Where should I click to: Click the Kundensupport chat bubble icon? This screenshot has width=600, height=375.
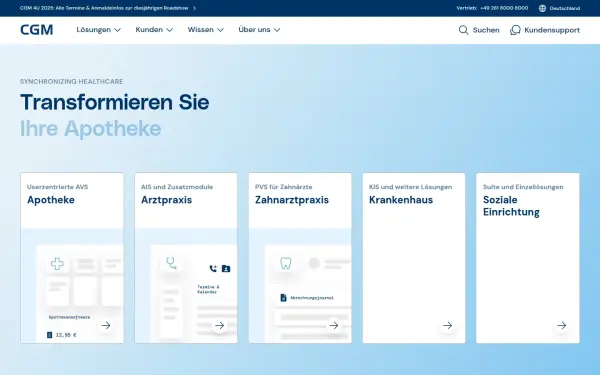point(515,30)
